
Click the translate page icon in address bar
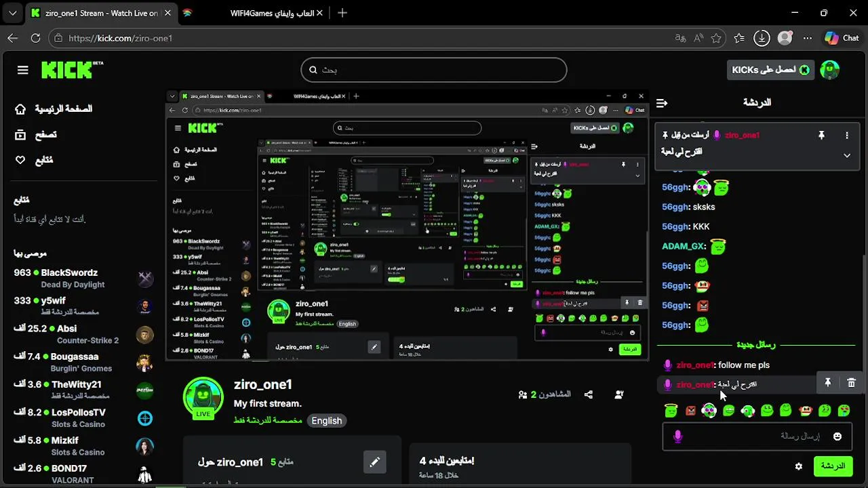point(680,38)
